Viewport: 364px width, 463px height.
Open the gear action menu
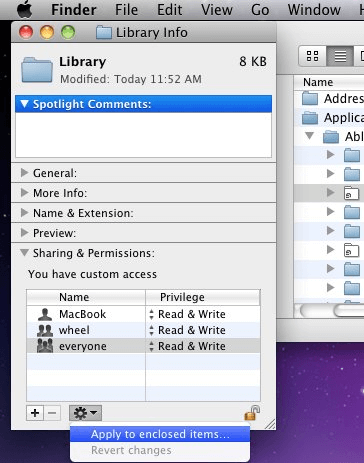[85, 413]
